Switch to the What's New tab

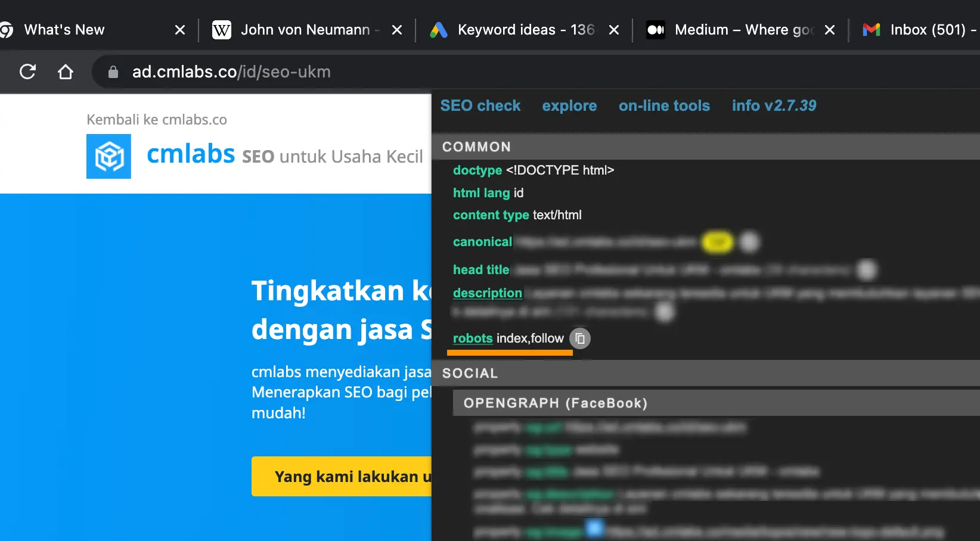point(64,30)
